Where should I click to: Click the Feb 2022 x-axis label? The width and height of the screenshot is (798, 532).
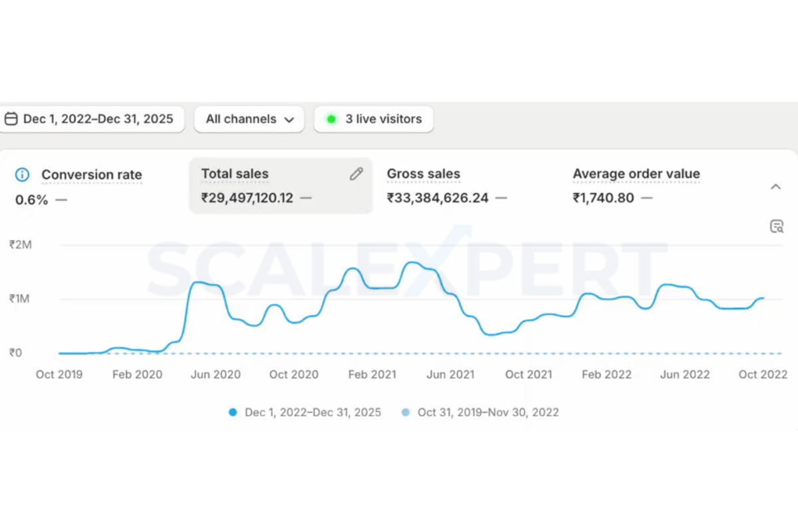606,374
